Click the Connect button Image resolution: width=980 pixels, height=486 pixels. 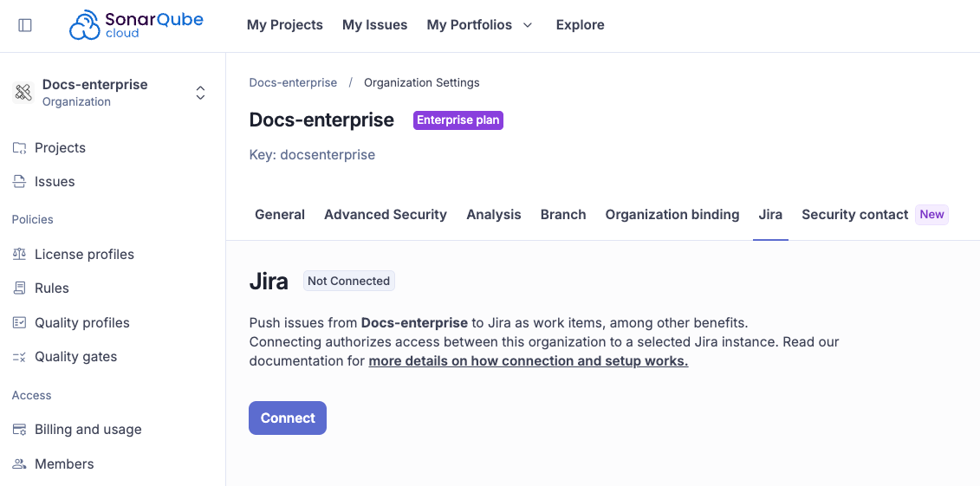click(288, 418)
